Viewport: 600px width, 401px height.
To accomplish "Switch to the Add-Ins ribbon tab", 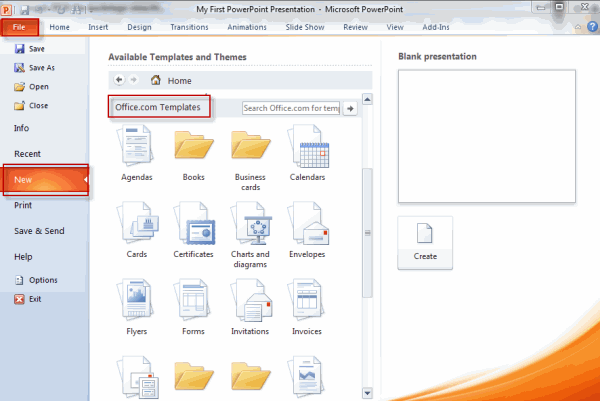I will point(436,27).
